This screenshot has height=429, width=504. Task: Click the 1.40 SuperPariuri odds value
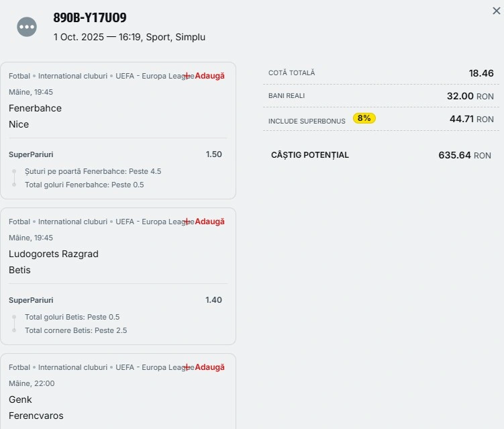213,300
